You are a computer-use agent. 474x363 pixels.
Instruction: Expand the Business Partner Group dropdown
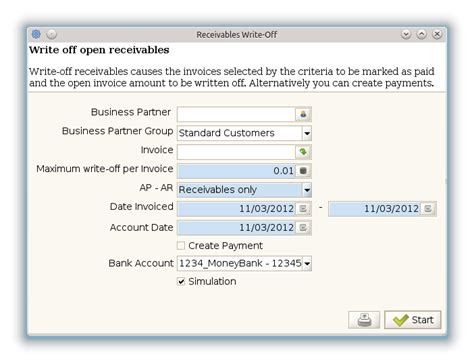pos(307,133)
